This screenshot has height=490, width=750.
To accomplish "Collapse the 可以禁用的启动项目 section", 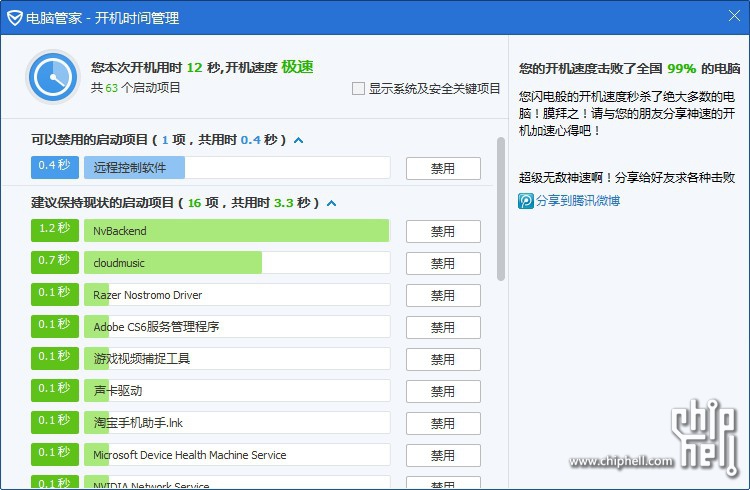I will tap(298, 140).
